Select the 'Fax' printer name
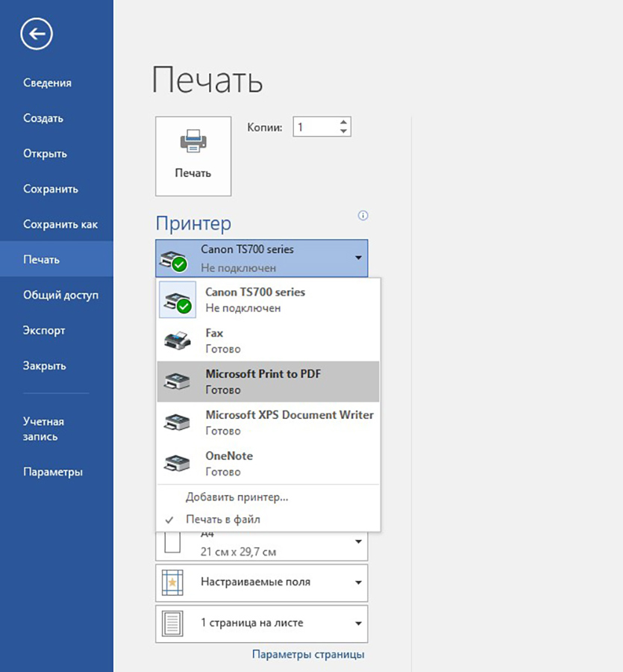623x672 pixels. pos(214,333)
